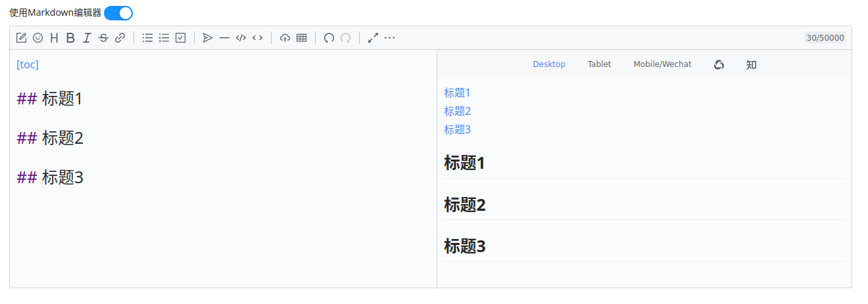Screen dimensions: 868x304
Task: Insert a hyperlink
Action: pos(120,38)
